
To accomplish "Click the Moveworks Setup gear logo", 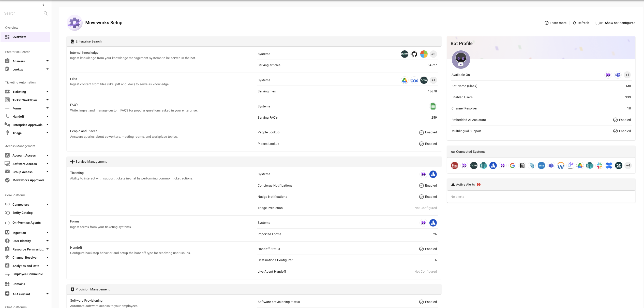I will 74,23.
